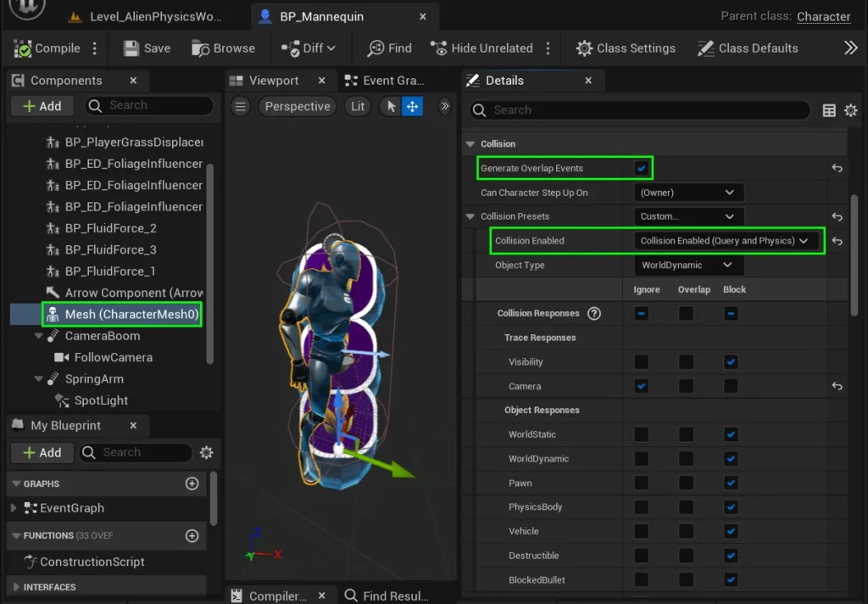Collapse the Collision section
This screenshot has height=604, width=868.
[x=470, y=144]
